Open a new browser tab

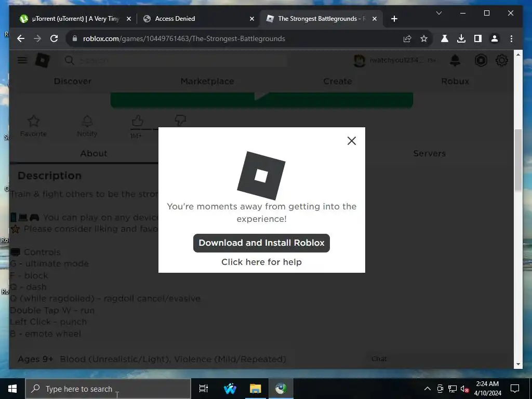(x=394, y=19)
